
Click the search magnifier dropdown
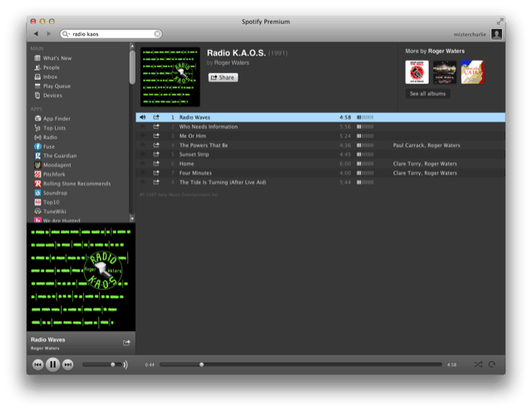(x=66, y=34)
